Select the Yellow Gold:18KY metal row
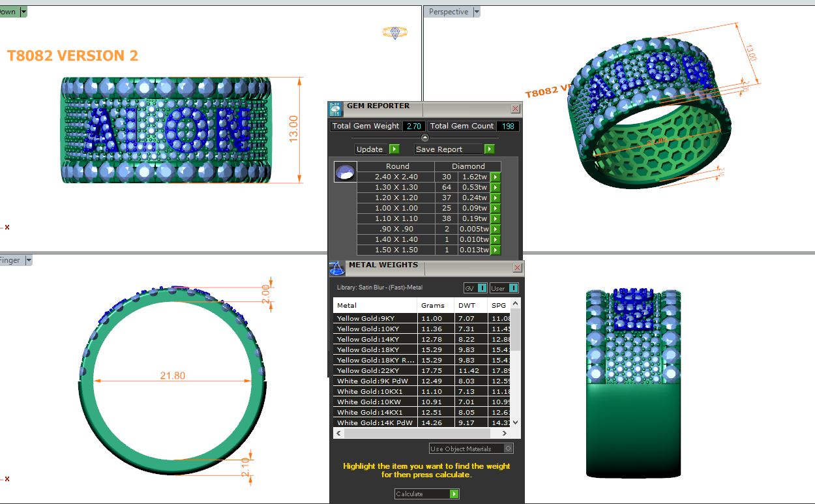The height and width of the screenshot is (504, 815). [374, 349]
